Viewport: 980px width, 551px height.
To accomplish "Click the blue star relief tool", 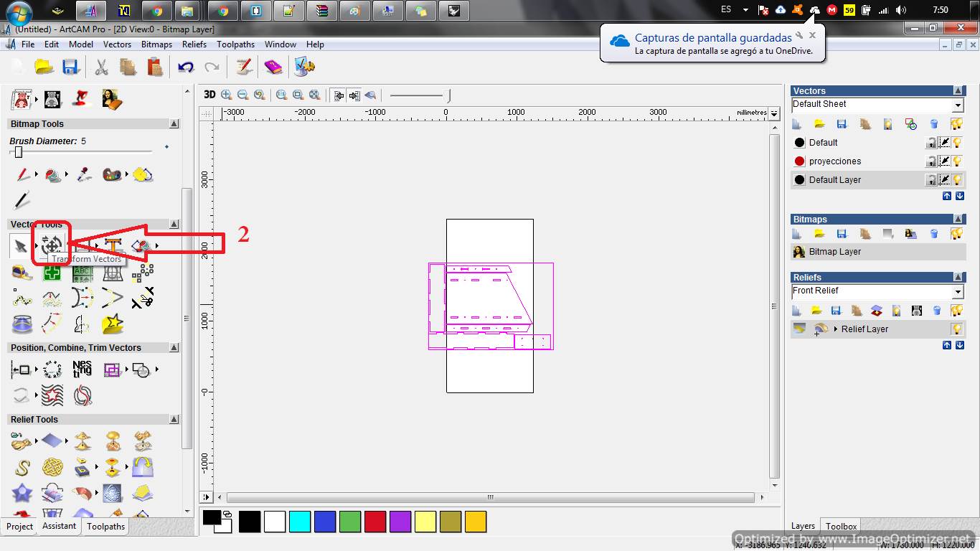I will [x=22, y=494].
